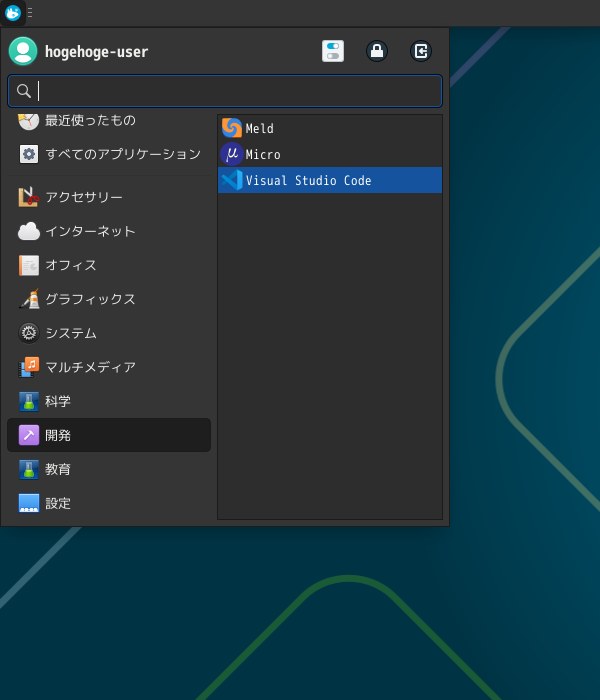600x700 pixels.
Task: Choose the インターネット category
Action: [x=90, y=231]
